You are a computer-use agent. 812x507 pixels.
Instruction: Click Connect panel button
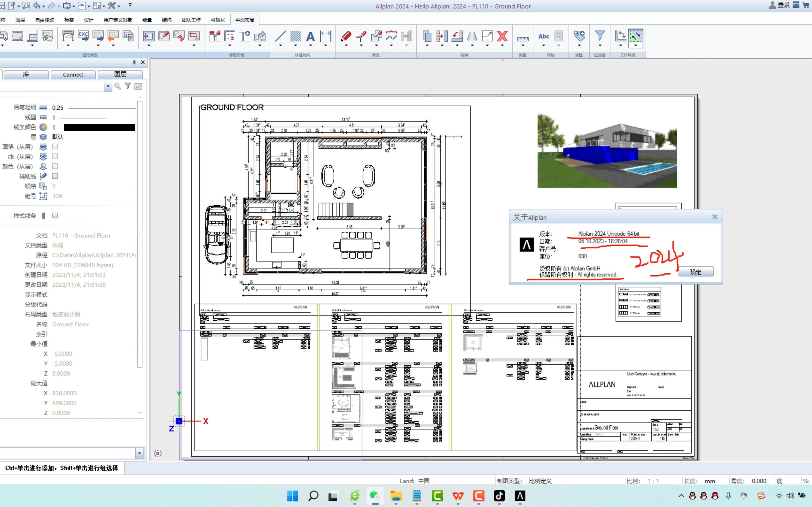tap(73, 74)
